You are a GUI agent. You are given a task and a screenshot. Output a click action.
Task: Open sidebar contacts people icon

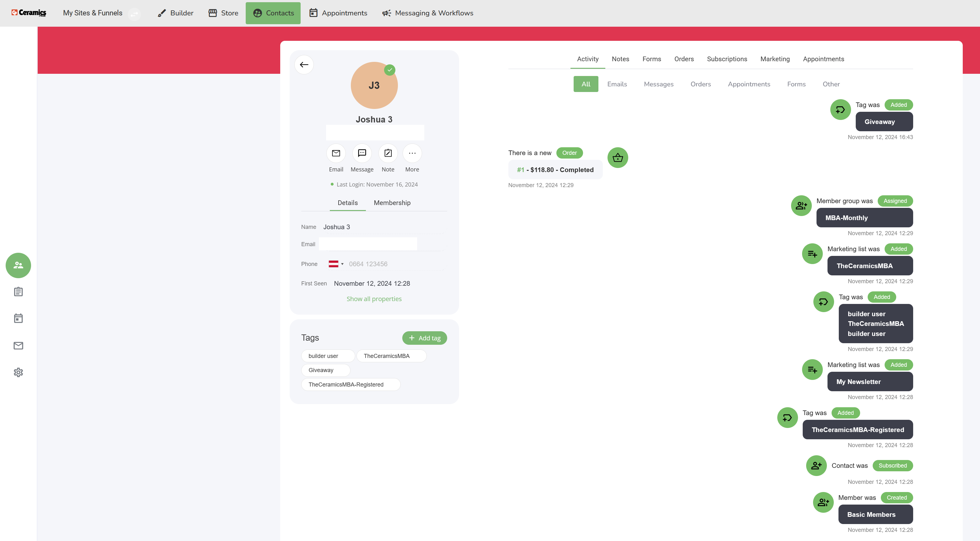[18, 265]
